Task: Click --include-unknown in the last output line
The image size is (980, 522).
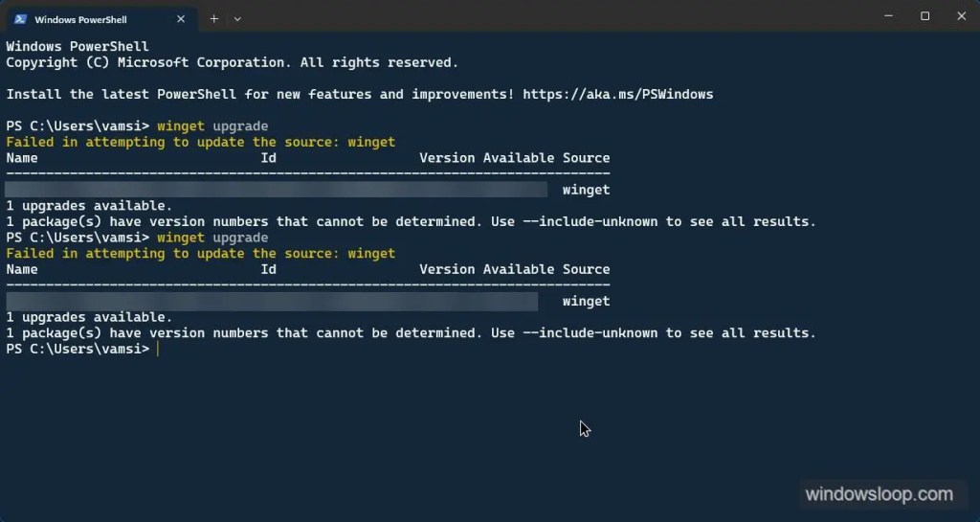Action: pos(590,333)
